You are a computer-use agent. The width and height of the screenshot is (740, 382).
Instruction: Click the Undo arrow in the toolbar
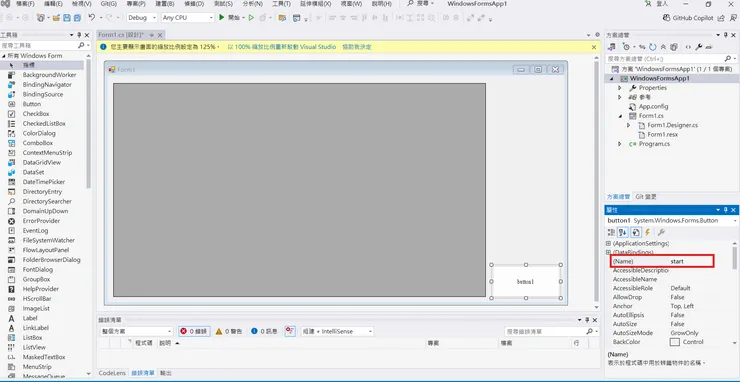[92, 17]
